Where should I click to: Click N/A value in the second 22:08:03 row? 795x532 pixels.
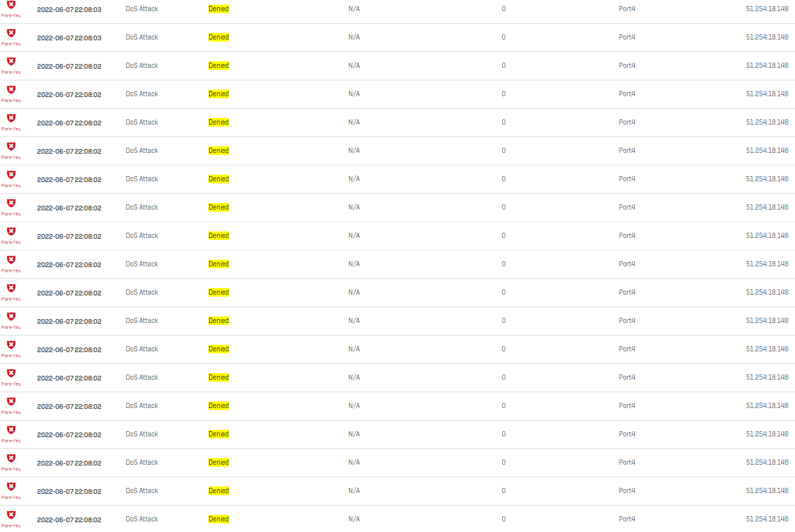coord(354,38)
